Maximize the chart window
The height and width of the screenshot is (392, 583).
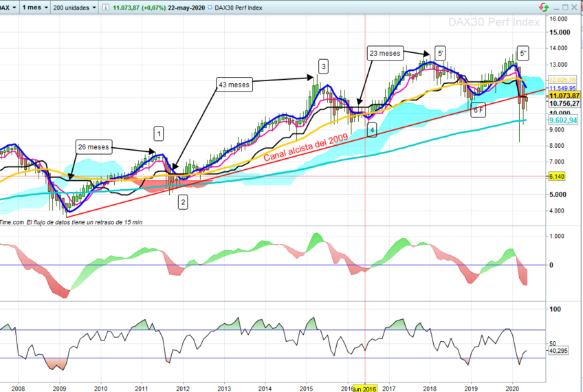[565, 8]
